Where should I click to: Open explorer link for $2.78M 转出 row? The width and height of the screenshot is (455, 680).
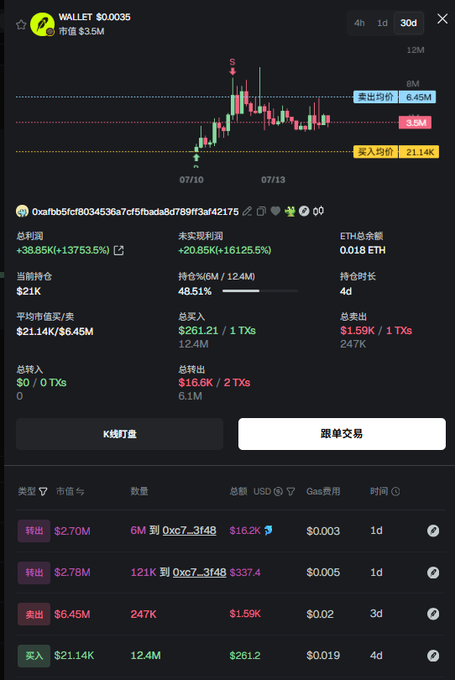433,572
